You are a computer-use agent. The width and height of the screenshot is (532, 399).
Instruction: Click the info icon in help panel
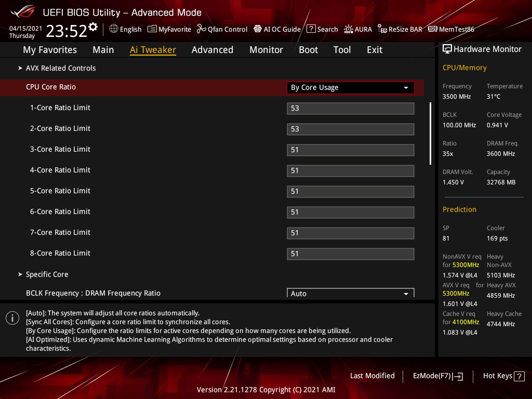click(x=12, y=318)
